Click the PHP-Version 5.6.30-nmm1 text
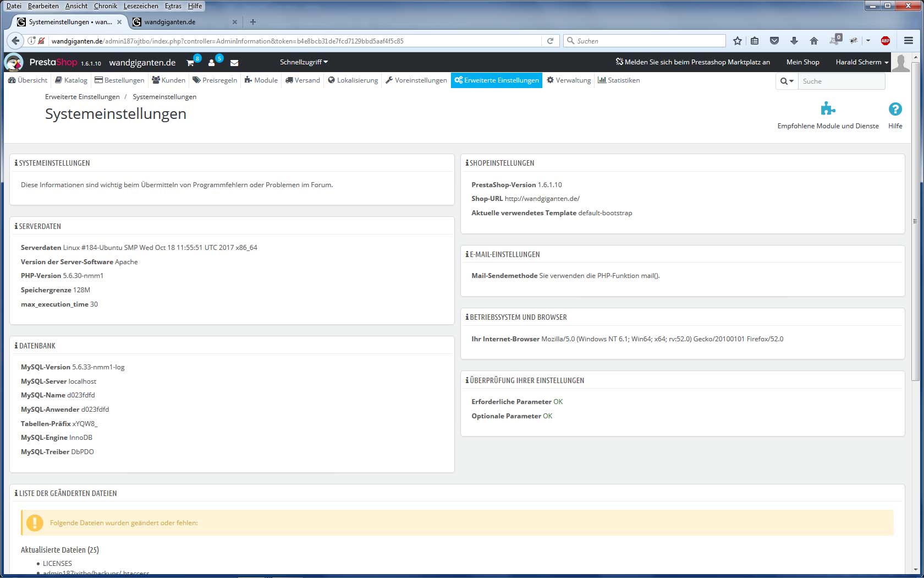Viewport: 924px width, 578px height. 62,276
